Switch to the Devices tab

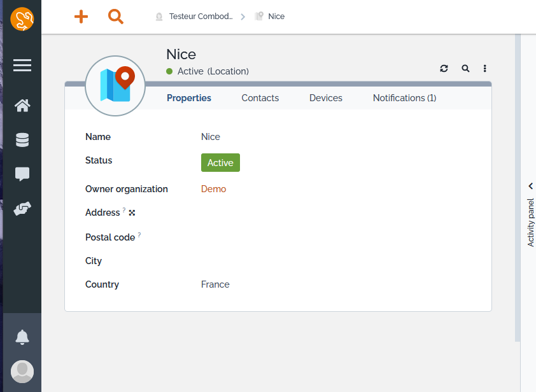(326, 98)
